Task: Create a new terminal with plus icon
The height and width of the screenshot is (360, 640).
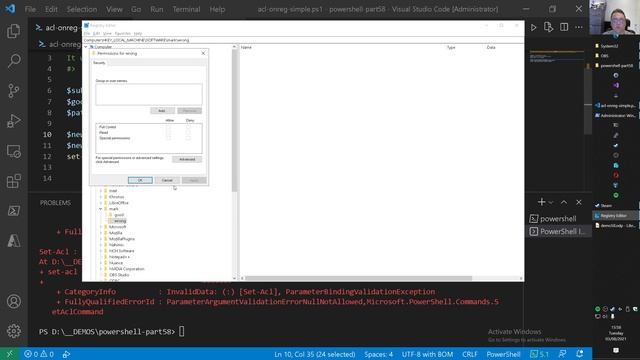Action: 541,202
